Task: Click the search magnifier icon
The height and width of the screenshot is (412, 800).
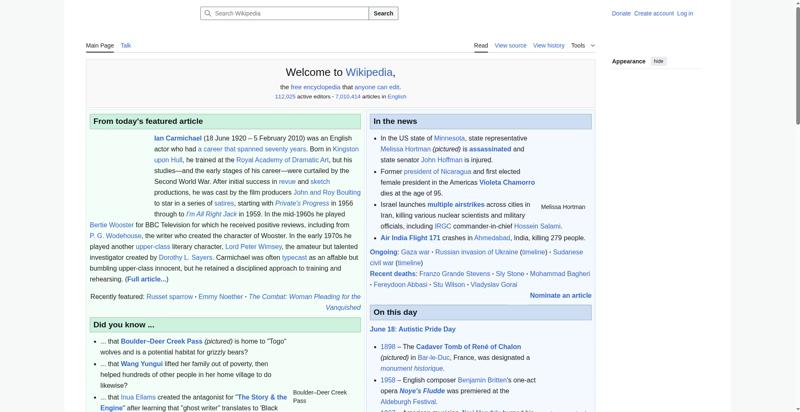Action: pos(208,13)
